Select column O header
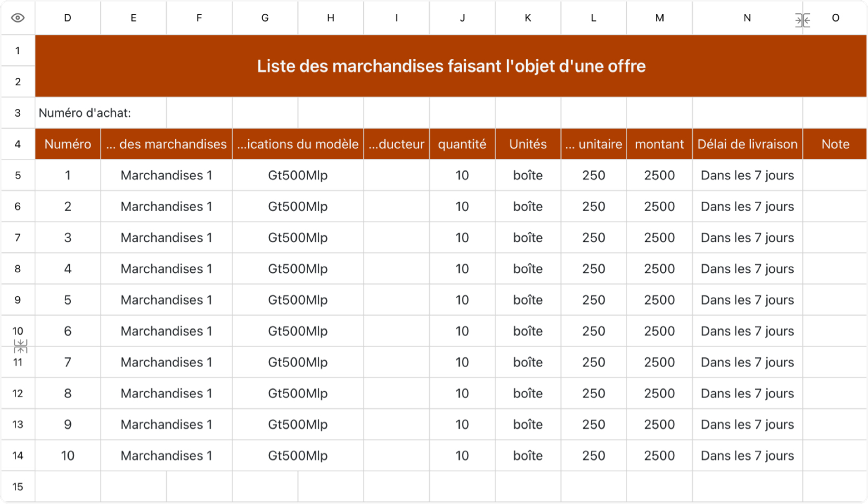 pos(835,18)
